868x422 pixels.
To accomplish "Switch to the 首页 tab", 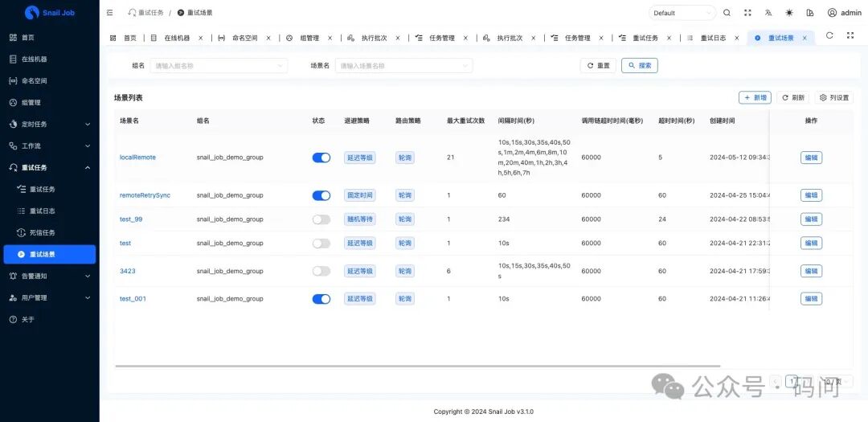I will click(x=124, y=39).
